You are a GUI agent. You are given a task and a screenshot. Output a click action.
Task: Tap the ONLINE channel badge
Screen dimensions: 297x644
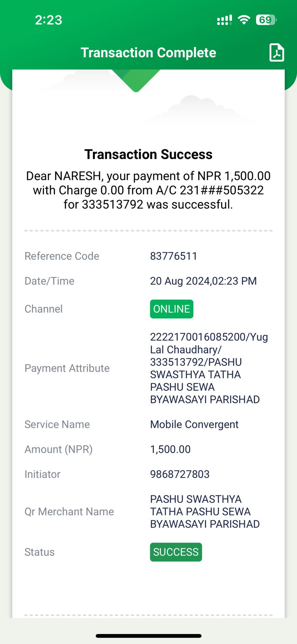tap(172, 309)
